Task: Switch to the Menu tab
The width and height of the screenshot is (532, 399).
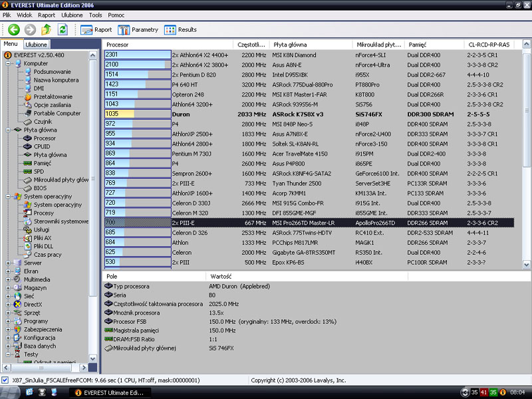Action: coord(11,44)
